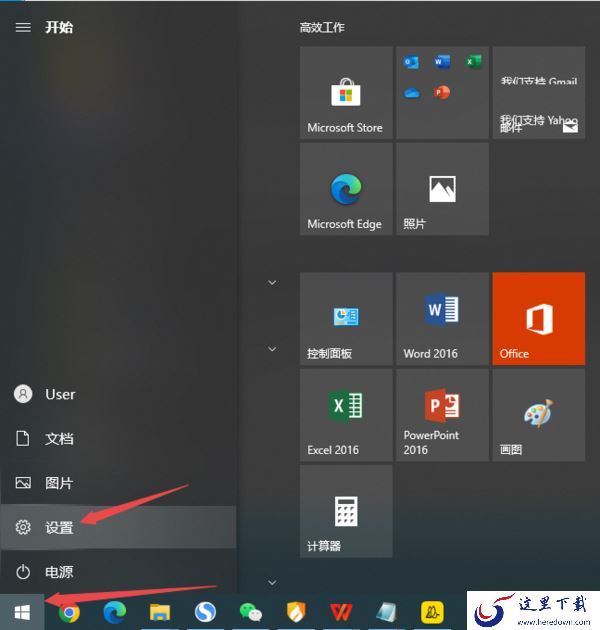Screen dimensions: 600x630
Task: Open the orange Office tile
Action: click(x=539, y=319)
